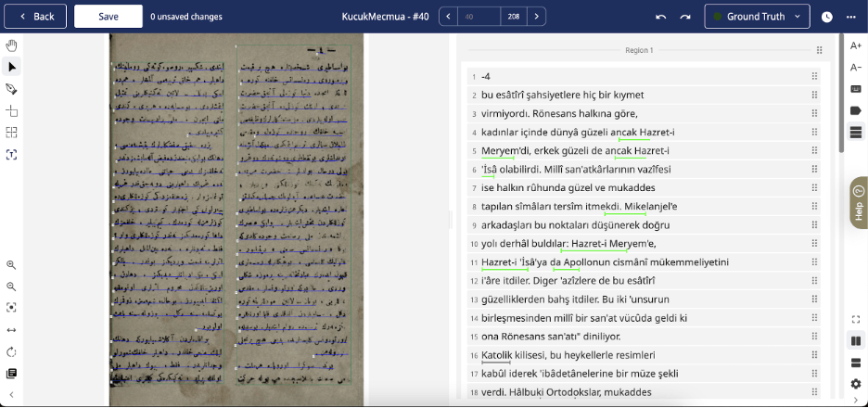
Task: Collapse the left toolbar chevron
Action: (x=12, y=395)
